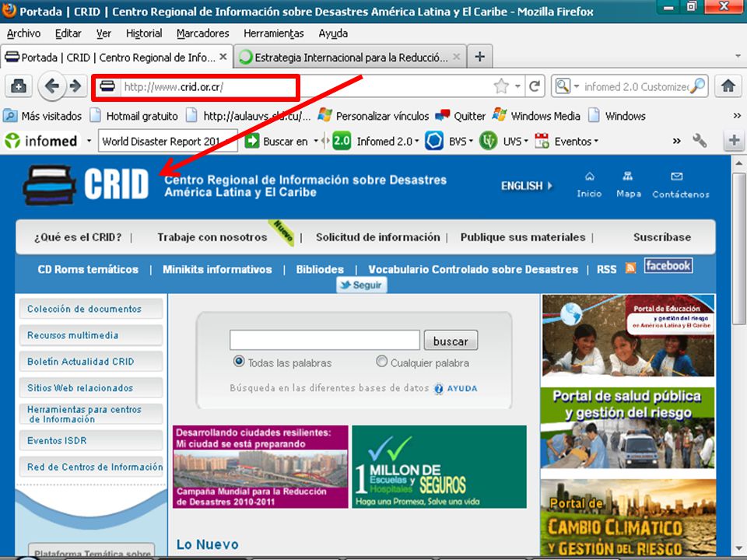Image resolution: width=747 pixels, height=560 pixels.
Task: Switch the site to ENGLISH
Action: 527,186
